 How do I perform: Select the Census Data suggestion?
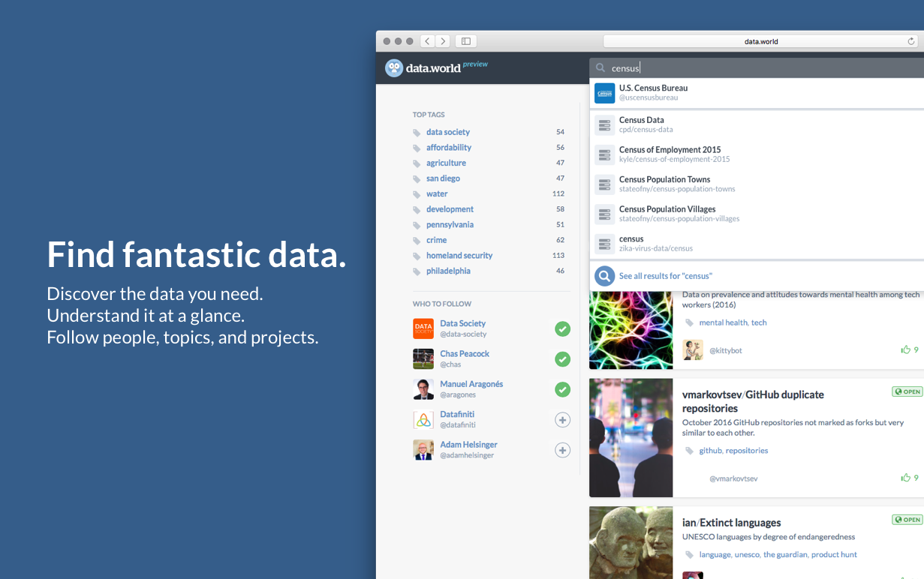(x=757, y=124)
